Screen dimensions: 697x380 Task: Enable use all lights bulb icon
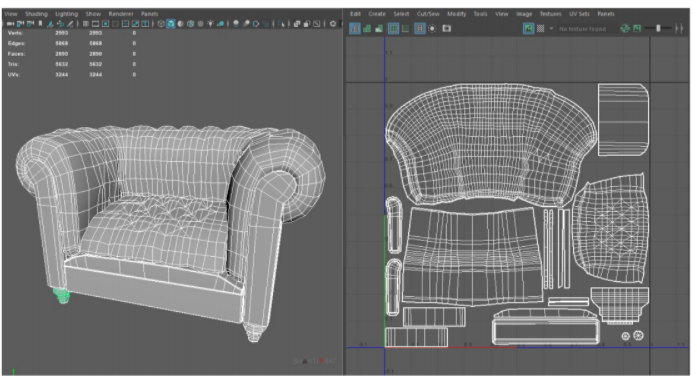[x=210, y=24]
